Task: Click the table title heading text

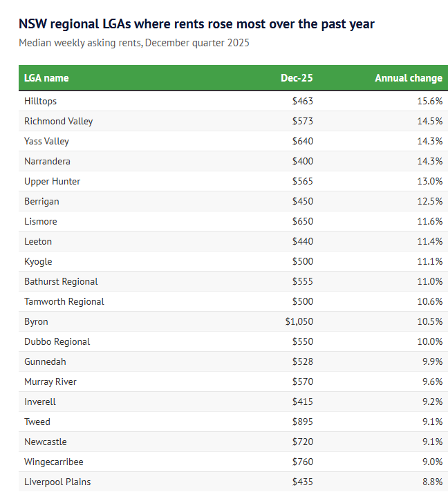Action: coord(196,24)
